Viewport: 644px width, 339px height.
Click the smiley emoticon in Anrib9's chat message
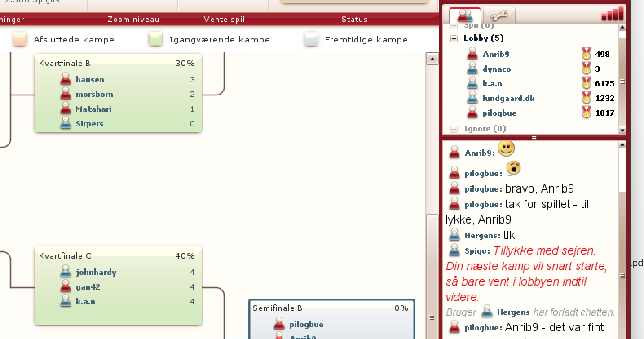506,149
